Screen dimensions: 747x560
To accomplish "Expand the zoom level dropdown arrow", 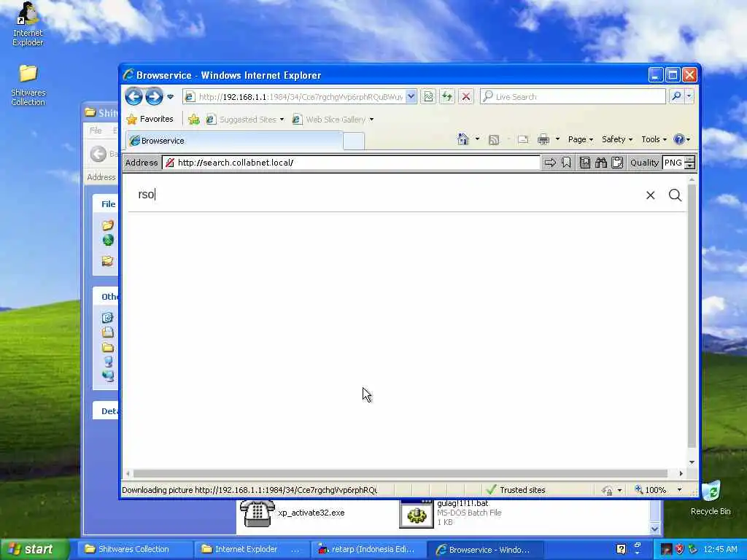I will tap(679, 490).
